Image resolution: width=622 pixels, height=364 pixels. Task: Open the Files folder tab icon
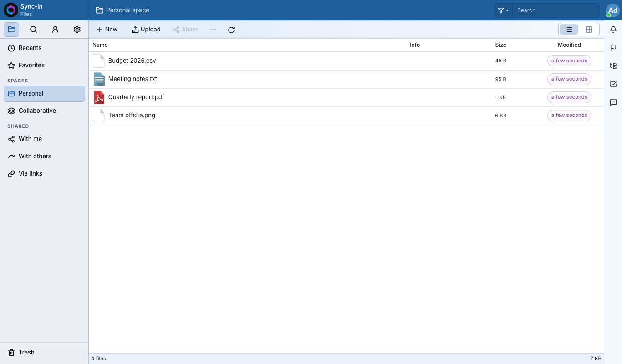(x=11, y=30)
